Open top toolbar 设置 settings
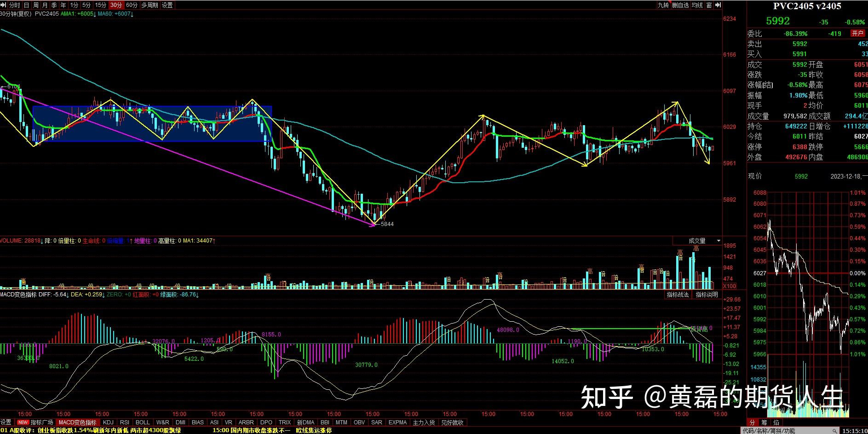The height and width of the screenshot is (434, 868). 167,5
